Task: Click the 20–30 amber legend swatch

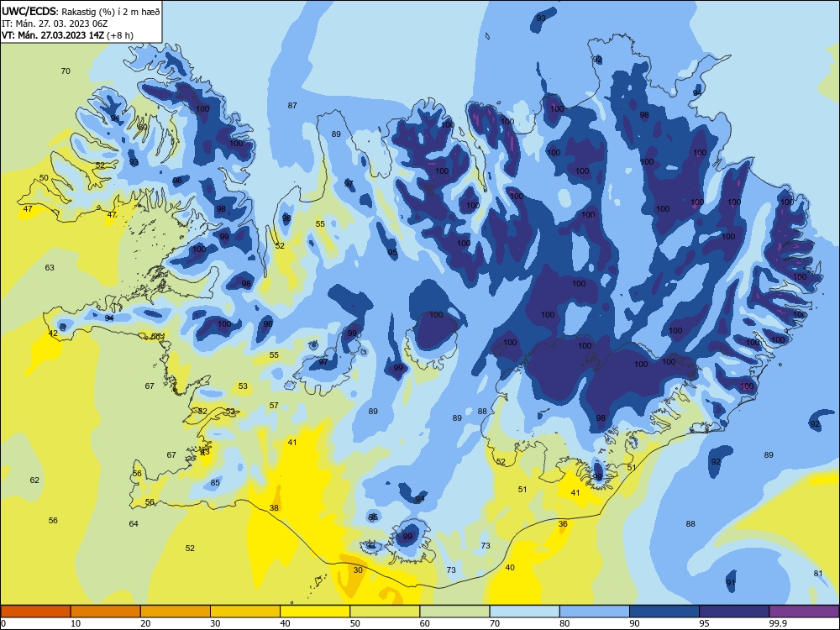Action: [x=176, y=612]
